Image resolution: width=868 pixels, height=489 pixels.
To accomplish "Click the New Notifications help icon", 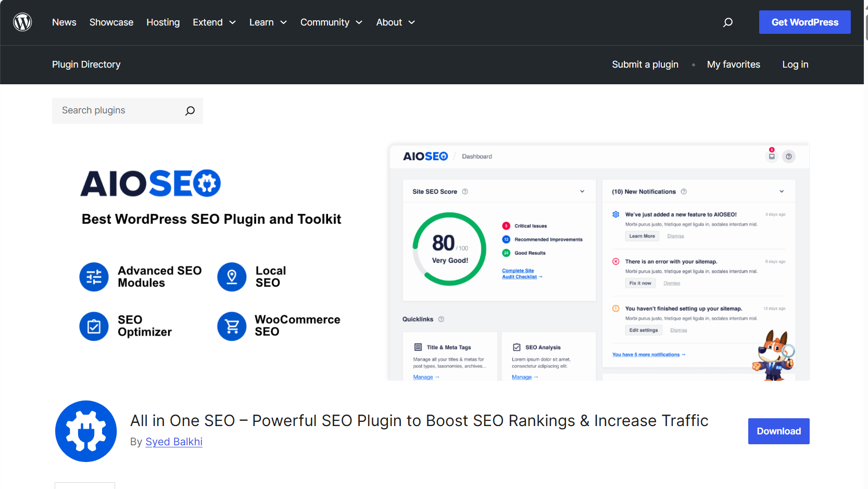I will (684, 191).
